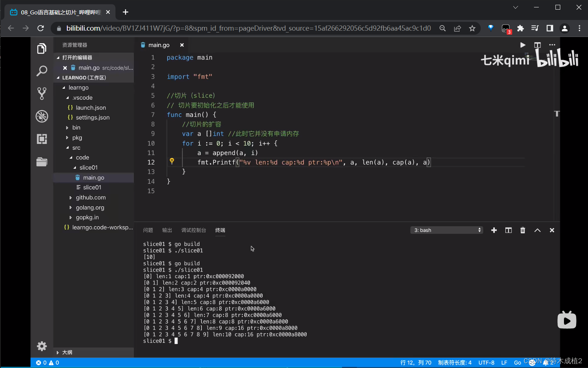588x368 pixels.
Task: Click the browser address bar URL
Action: pos(249,28)
